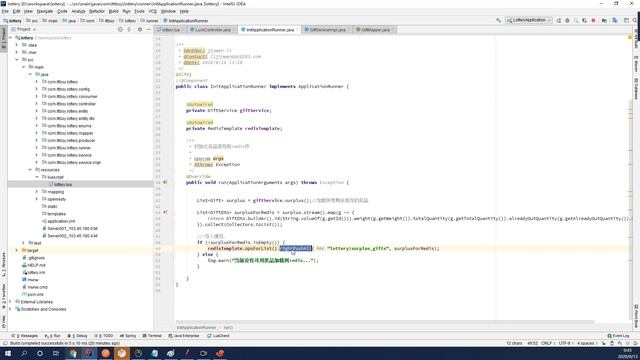Image resolution: width=640 pixels, height=360 pixels.
Task: Open the Windows Start menu
Action: pos(8,353)
